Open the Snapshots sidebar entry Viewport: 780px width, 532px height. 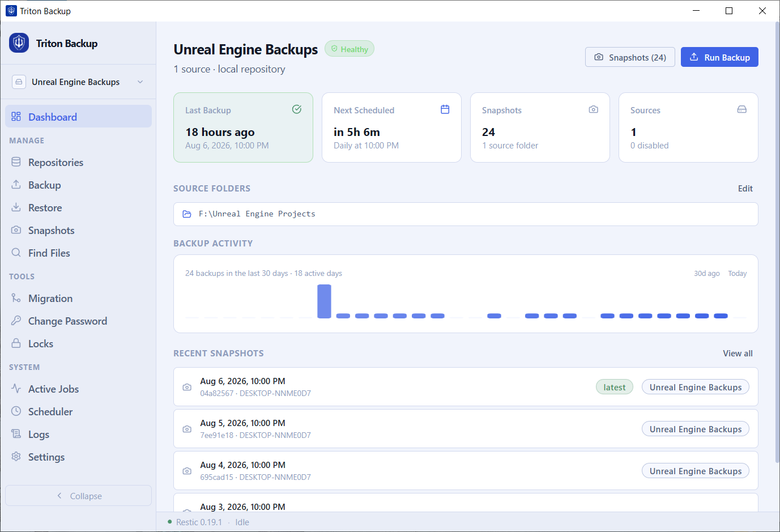click(78, 231)
